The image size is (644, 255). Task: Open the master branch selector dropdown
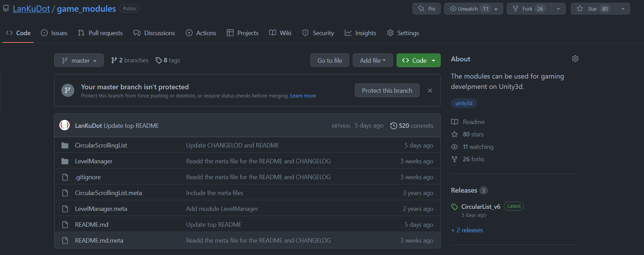pos(79,60)
